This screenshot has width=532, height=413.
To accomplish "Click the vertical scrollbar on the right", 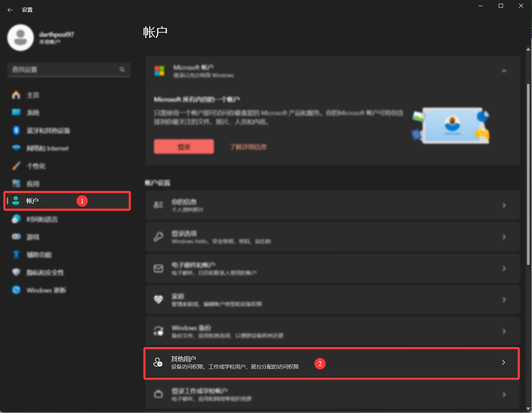I will point(528,174).
